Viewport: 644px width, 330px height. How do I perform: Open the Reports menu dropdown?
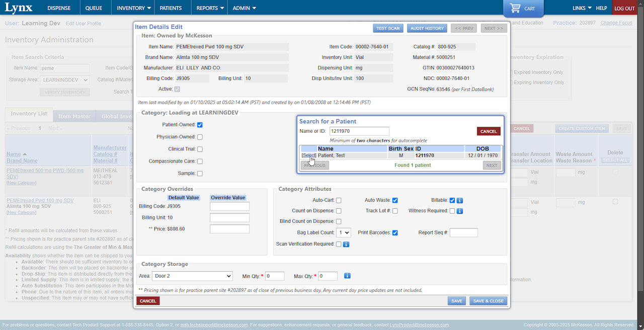pyautogui.click(x=210, y=8)
